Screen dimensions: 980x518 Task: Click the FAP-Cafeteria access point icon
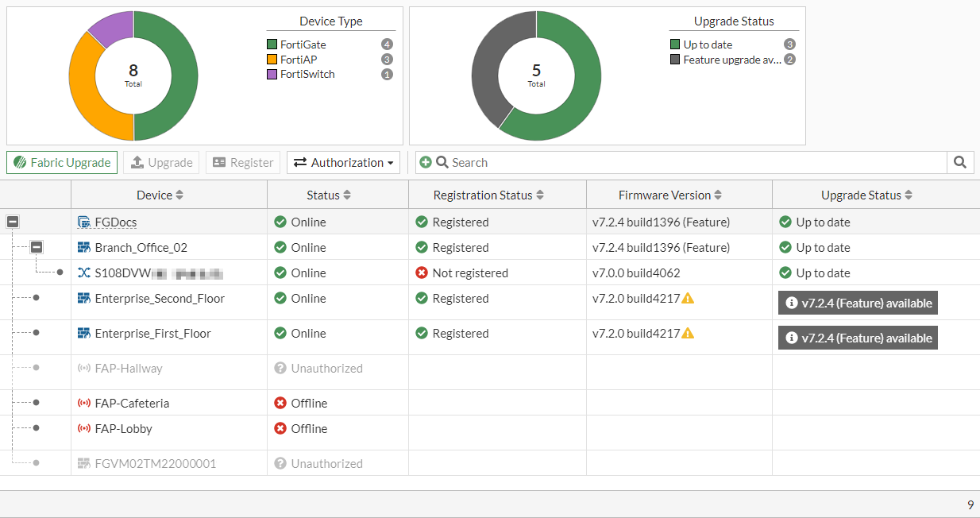point(83,404)
